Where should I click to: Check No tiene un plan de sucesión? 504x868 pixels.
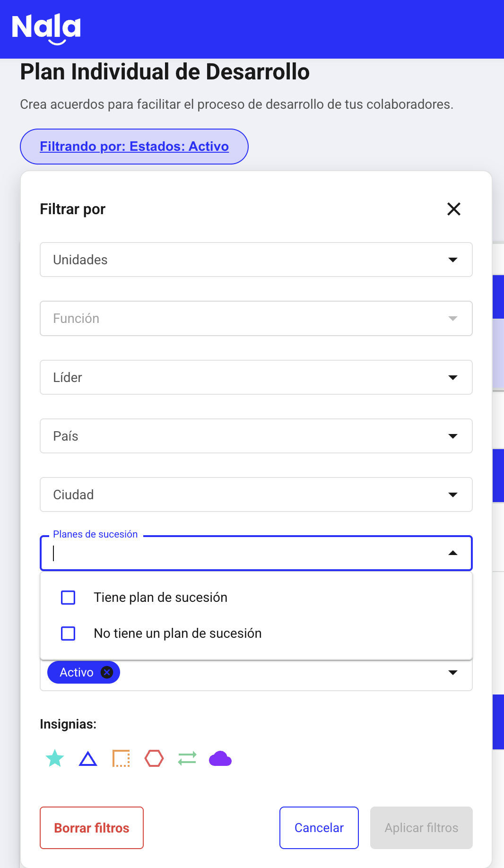pyautogui.click(x=68, y=634)
